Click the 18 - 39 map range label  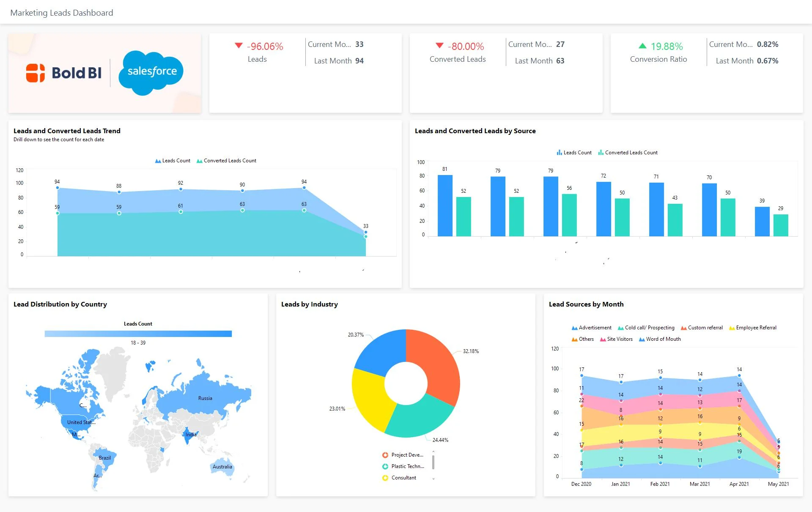(138, 343)
